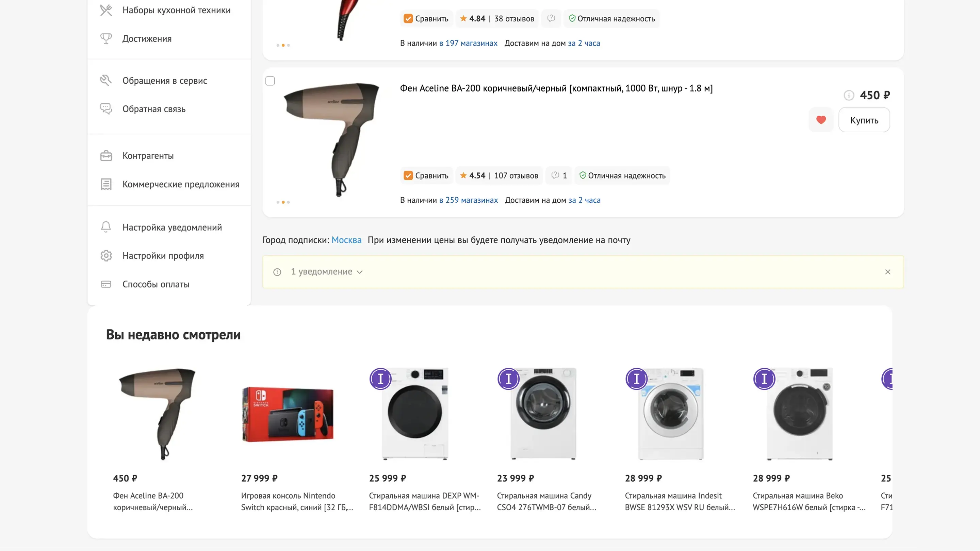Viewport: 980px width, 551px height.
Task: Dismiss the yellow notification banner
Action: tap(887, 272)
